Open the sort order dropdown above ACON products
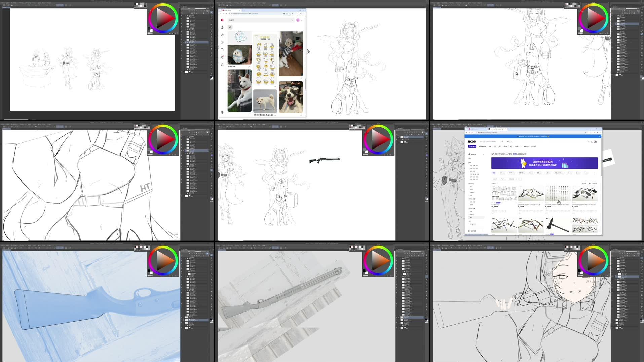This screenshot has width=644, height=362. point(595,183)
